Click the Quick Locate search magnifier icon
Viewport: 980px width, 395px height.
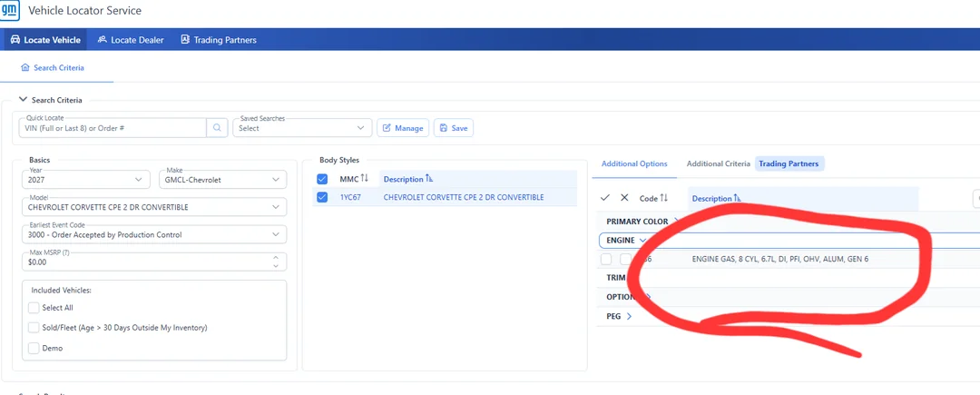pyautogui.click(x=217, y=128)
